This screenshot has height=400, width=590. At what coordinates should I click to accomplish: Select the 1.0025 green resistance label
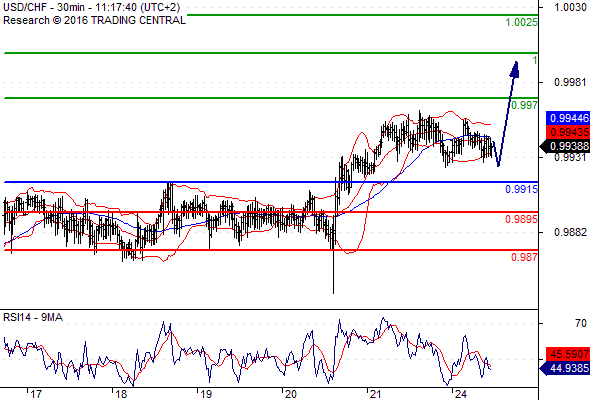pos(522,23)
